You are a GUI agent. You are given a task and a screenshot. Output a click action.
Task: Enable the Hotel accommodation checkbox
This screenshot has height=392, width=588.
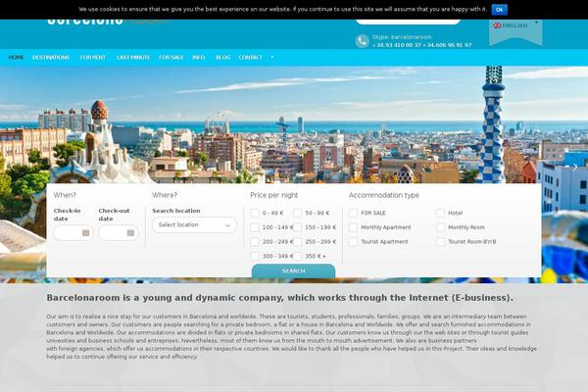pyautogui.click(x=441, y=213)
